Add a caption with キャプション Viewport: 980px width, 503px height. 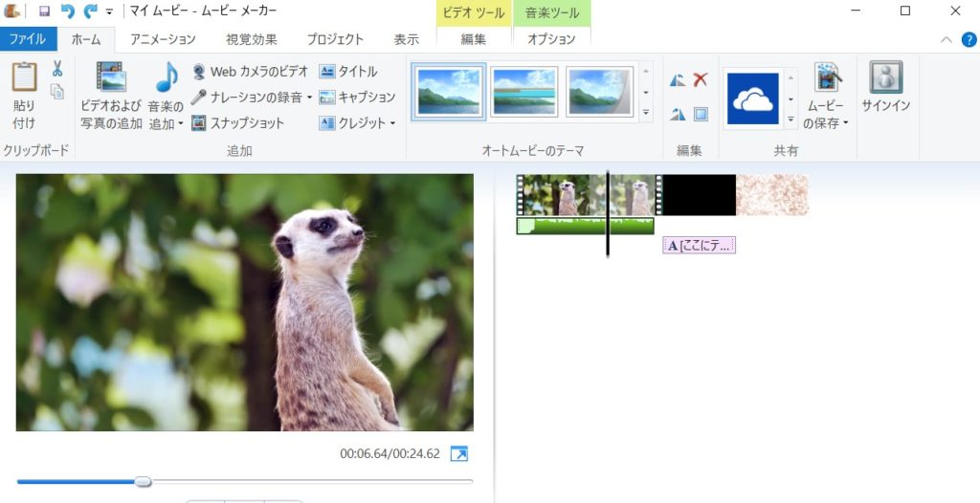point(358,97)
